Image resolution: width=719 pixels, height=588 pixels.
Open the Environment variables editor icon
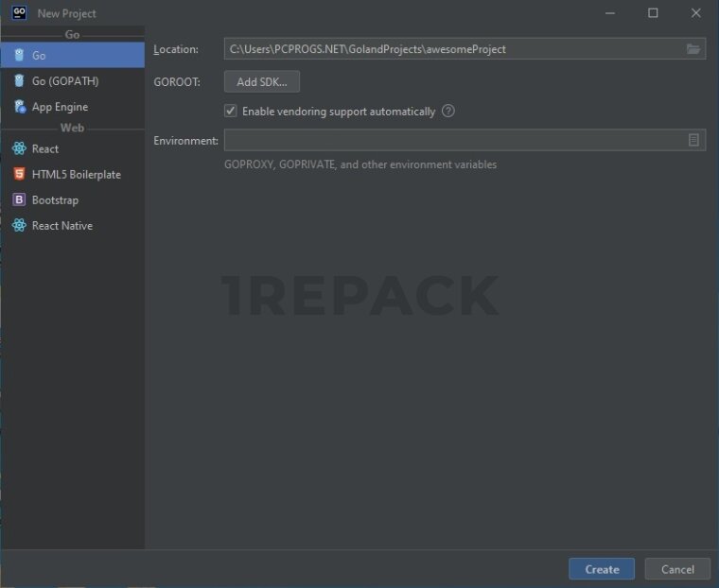coord(693,140)
